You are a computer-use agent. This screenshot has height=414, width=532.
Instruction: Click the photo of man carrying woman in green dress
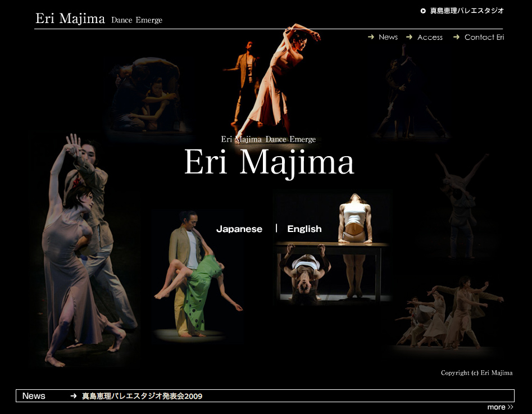click(198, 275)
